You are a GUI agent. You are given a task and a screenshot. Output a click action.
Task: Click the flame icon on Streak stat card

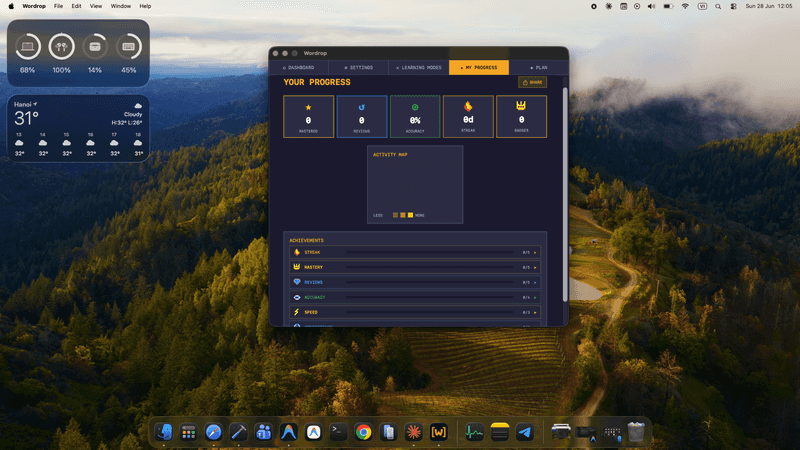468,106
